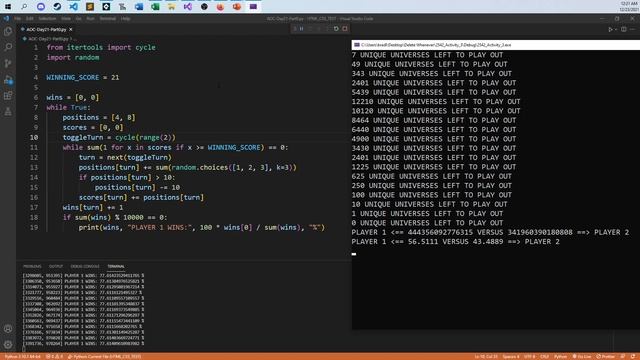Start Go Live server from status bar
Image resolution: width=640 pixels, height=360 pixels.
(x=582, y=357)
